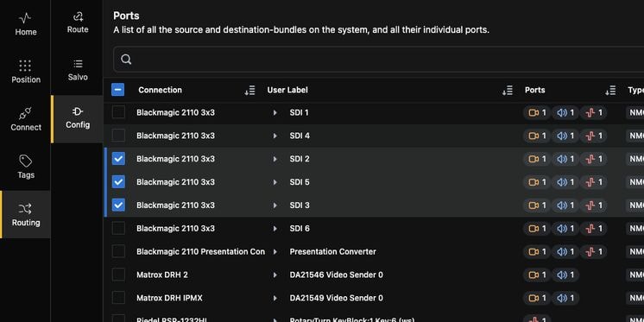Screen dimensions: 644x322
Task: Select the Blackmagic 2110 Presentation Con text
Action: [x=201, y=252]
